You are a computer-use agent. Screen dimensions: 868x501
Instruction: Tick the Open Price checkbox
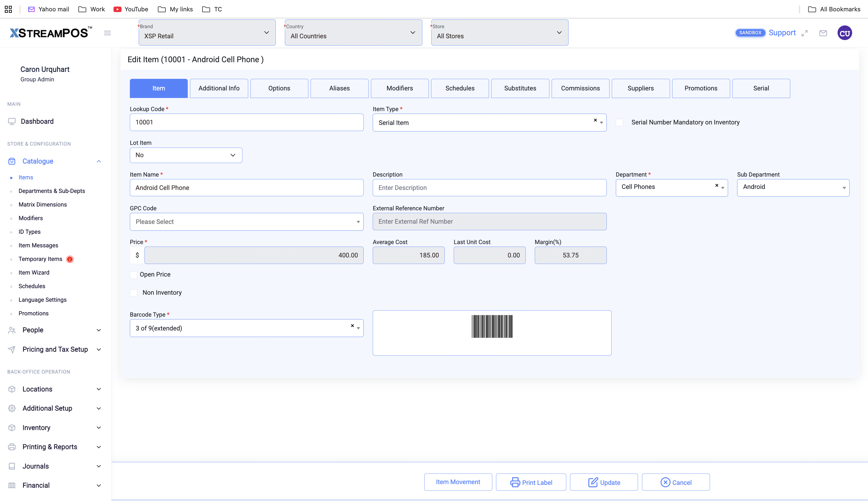click(x=133, y=275)
